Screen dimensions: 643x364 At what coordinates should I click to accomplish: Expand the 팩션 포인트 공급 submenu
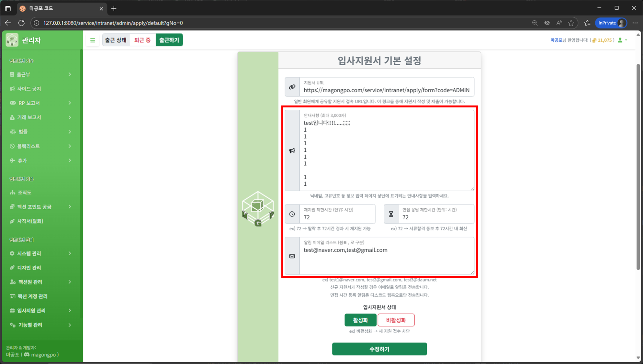(x=70, y=207)
